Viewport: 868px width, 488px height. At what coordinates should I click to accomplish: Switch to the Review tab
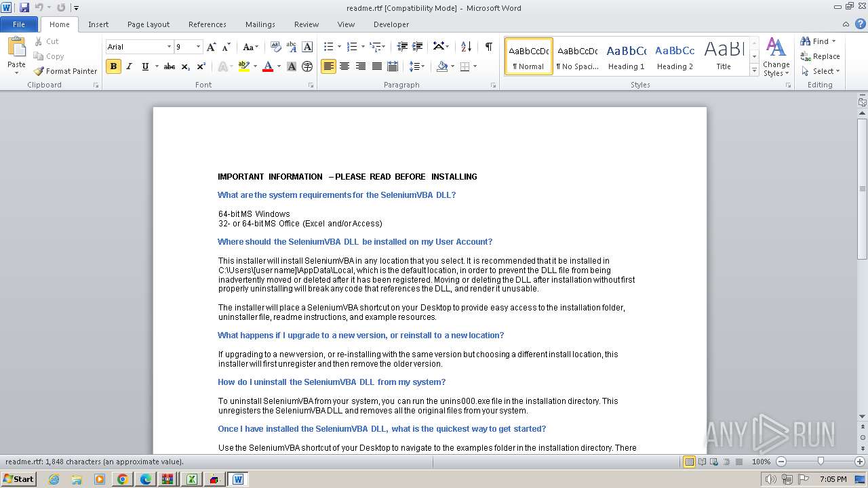click(307, 24)
